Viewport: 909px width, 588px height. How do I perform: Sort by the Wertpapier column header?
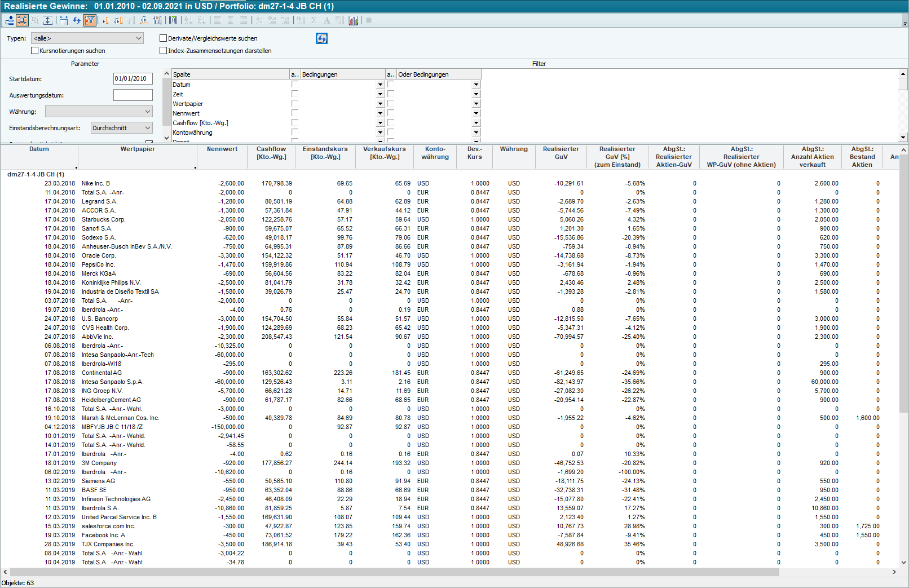(x=138, y=149)
